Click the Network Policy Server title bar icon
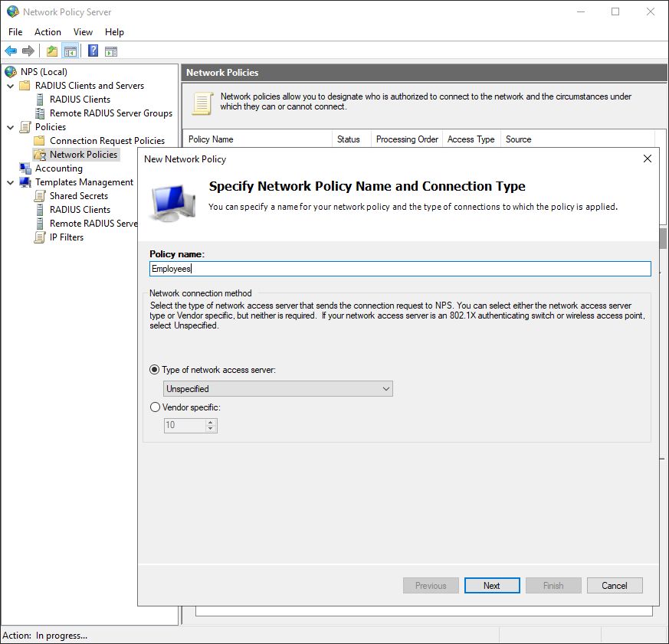 pyautogui.click(x=13, y=11)
